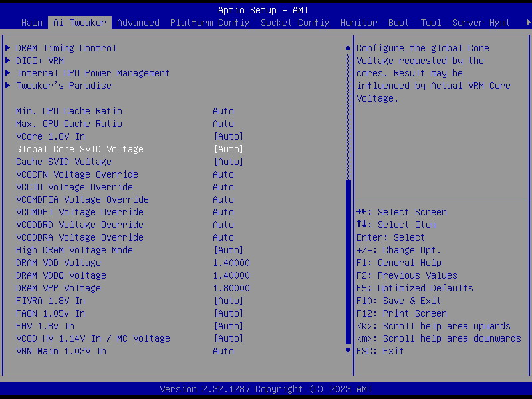
Task: Click the Global Core SVID Voltage label
Action: (80, 149)
